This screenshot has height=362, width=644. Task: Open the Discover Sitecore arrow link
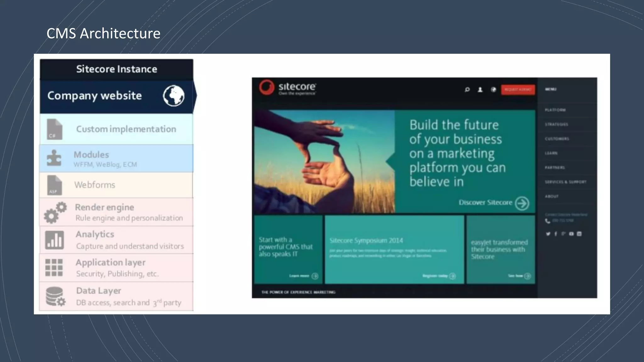coord(522,203)
